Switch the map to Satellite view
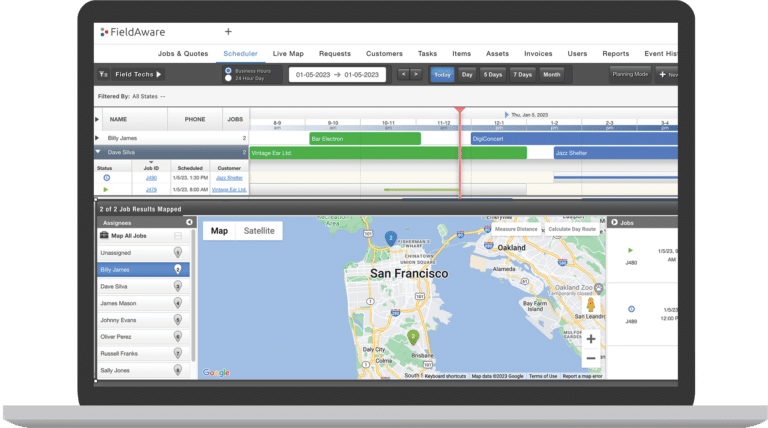 (x=259, y=230)
